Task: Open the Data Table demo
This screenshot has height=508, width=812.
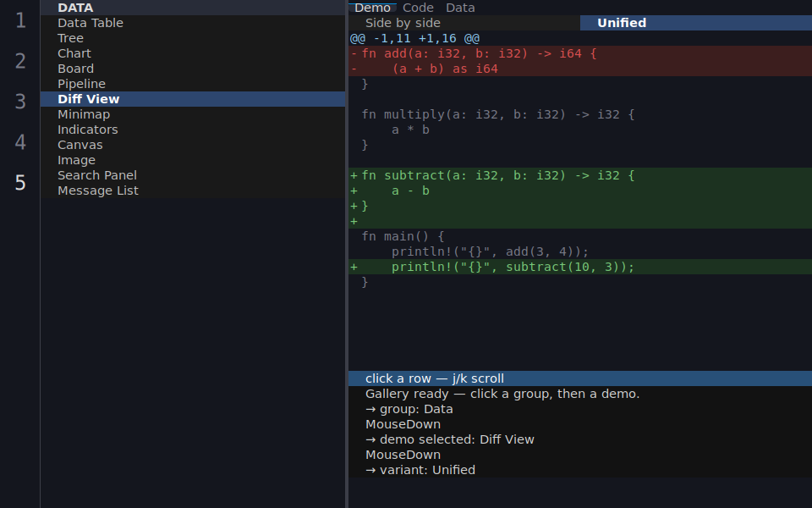Action: point(193,23)
